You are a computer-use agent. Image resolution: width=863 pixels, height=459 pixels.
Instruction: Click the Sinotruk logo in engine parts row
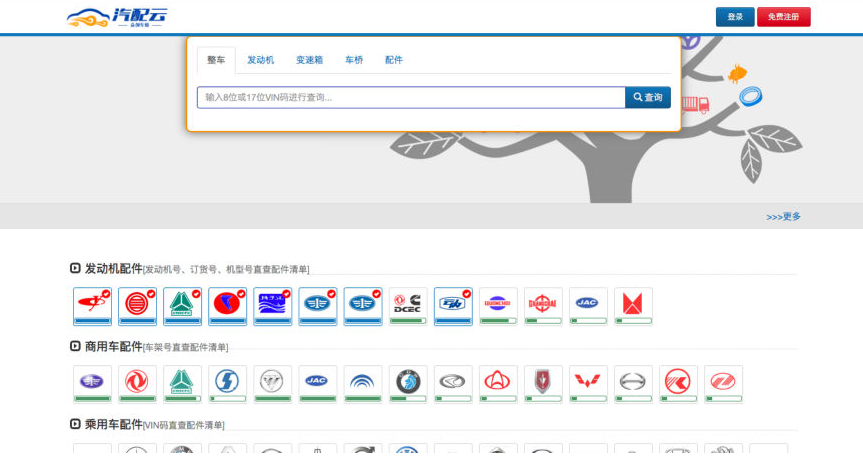click(182, 304)
